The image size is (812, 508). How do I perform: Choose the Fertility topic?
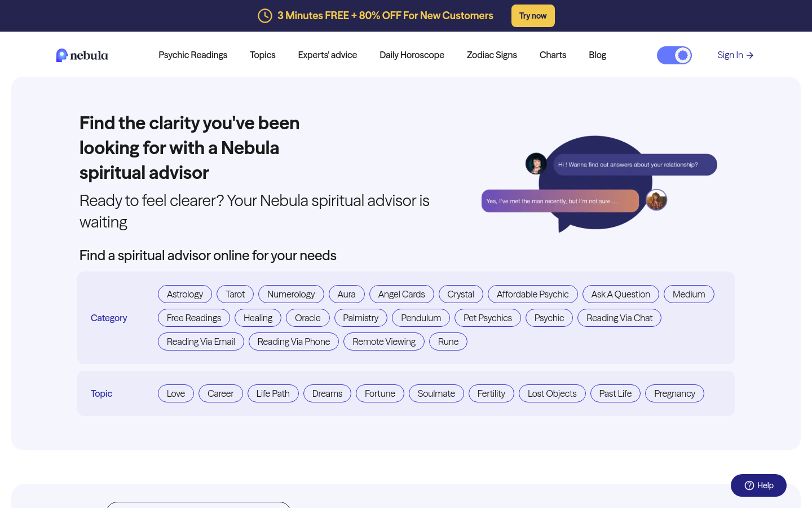point(491,393)
